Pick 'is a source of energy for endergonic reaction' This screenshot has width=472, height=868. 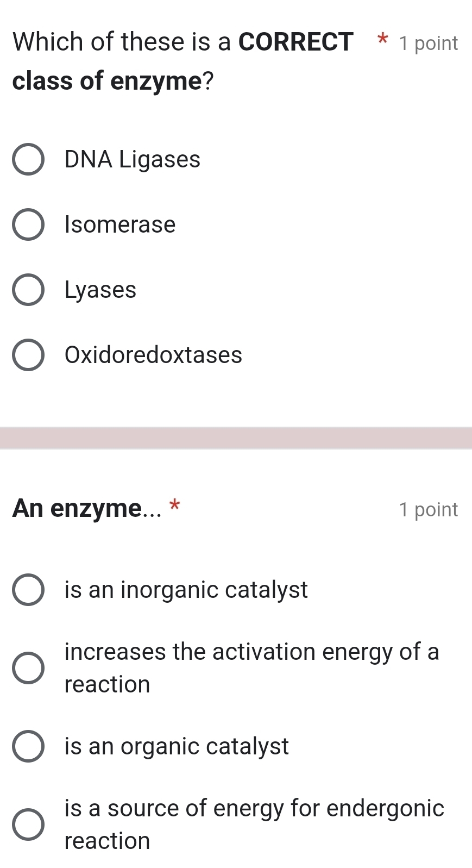[29, 825]
